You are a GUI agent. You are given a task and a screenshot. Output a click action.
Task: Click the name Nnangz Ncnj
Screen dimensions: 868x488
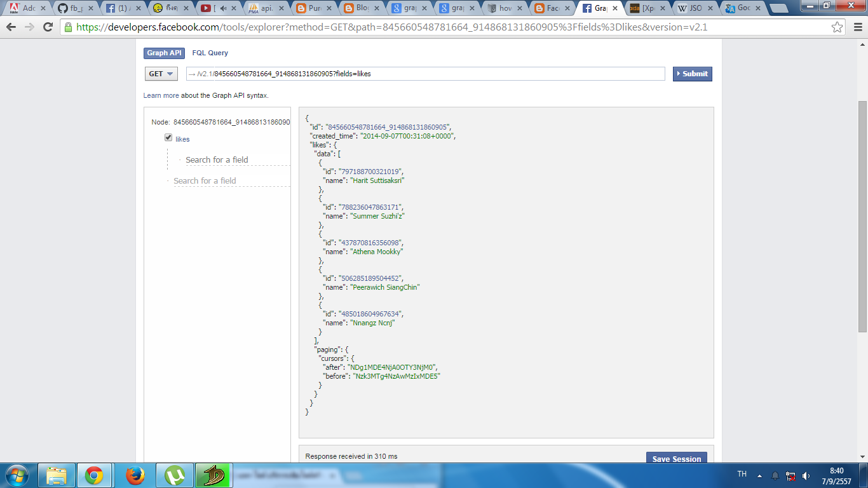point(373,323)
